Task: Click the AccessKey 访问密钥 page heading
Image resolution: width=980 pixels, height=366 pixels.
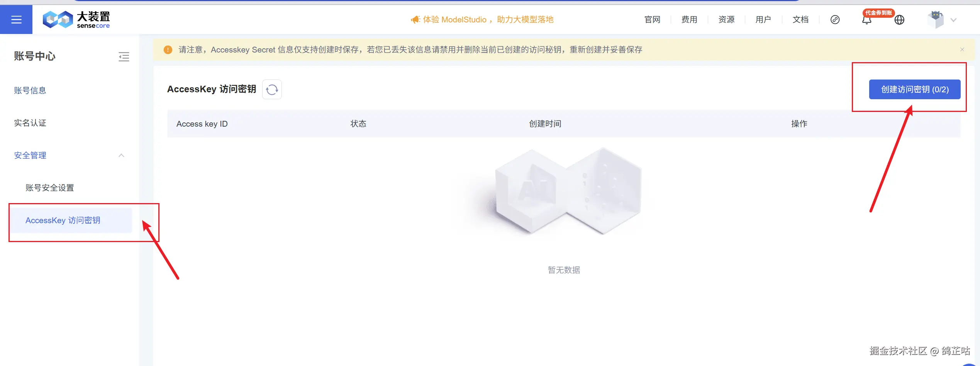Action: tap(212, 89)
